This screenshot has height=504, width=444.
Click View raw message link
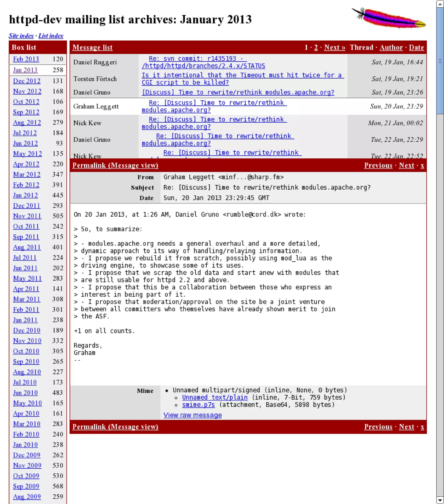[x=193, y=415]
